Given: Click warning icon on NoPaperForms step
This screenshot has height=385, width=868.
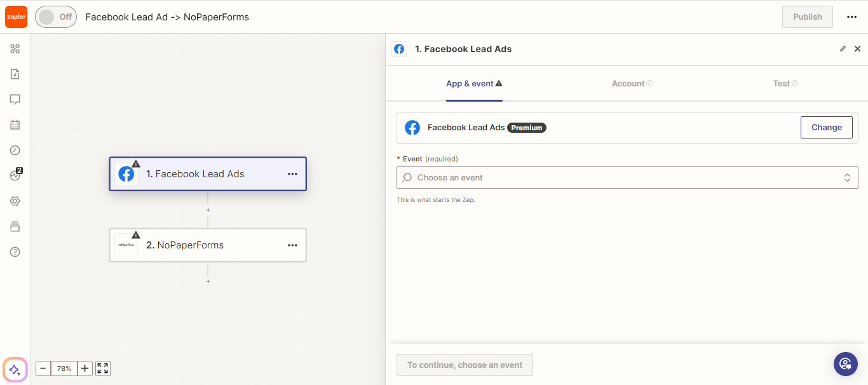Looking at the screenshot, I should point(136,235).
